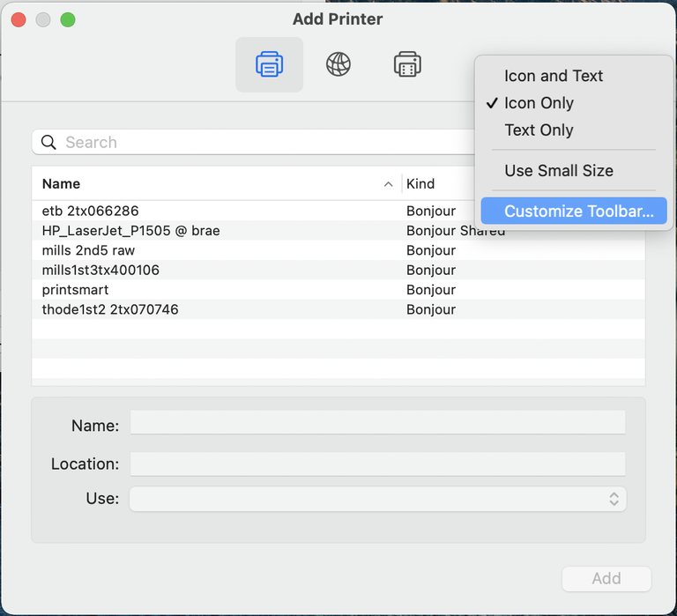Open the Use driver dropdown
This screenshot has height=616, width=677.
coord(377,499)
